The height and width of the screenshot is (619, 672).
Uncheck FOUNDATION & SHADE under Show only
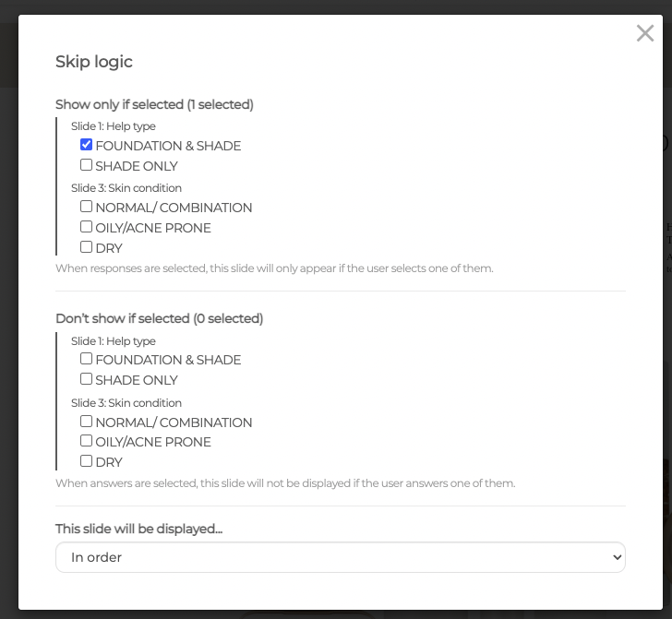(86, 145)
